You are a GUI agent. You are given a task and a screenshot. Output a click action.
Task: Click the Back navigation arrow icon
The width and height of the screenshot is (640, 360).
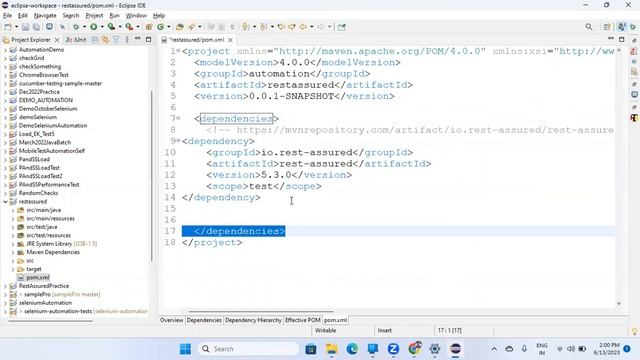pyautogui.click(x=303, y=27)
